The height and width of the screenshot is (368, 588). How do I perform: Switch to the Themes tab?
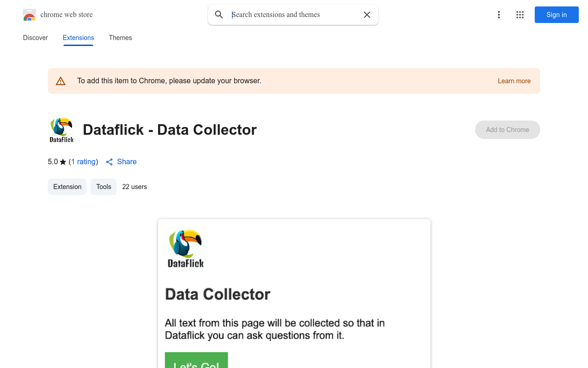click(120, 38)
